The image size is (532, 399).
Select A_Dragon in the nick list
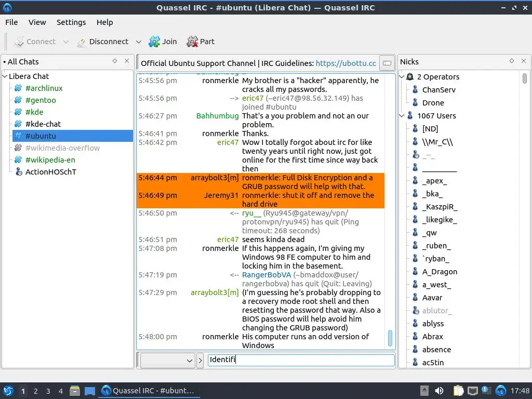(x=440, y=272)
